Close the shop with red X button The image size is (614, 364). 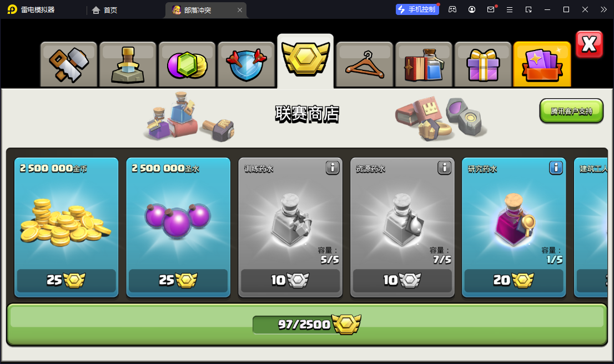coord(590,44)
